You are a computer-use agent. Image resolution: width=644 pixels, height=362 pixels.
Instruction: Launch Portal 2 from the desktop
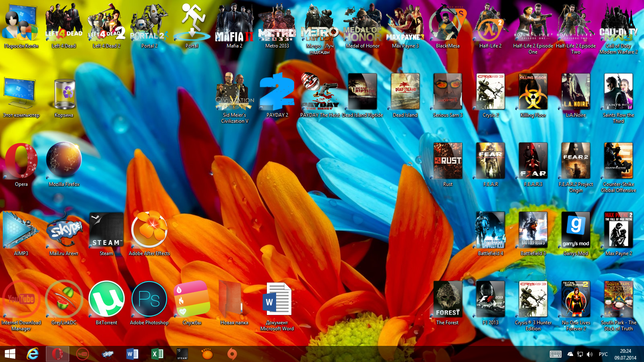pos(149,23)
